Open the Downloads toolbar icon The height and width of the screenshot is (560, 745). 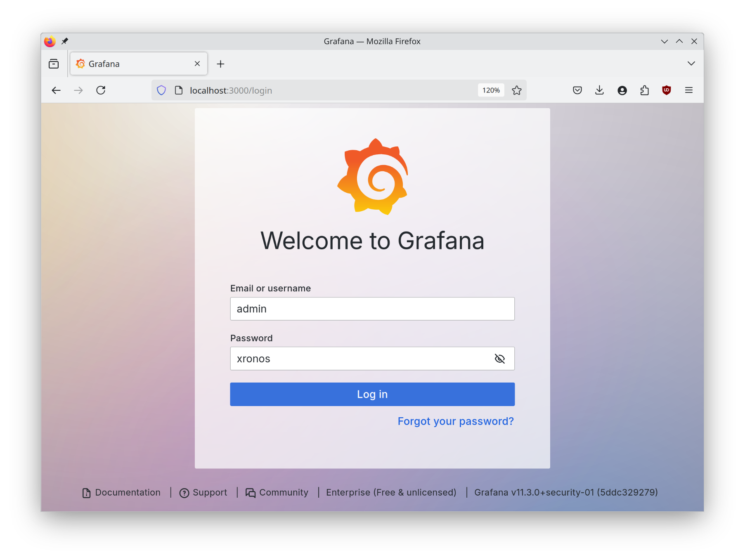600,90
